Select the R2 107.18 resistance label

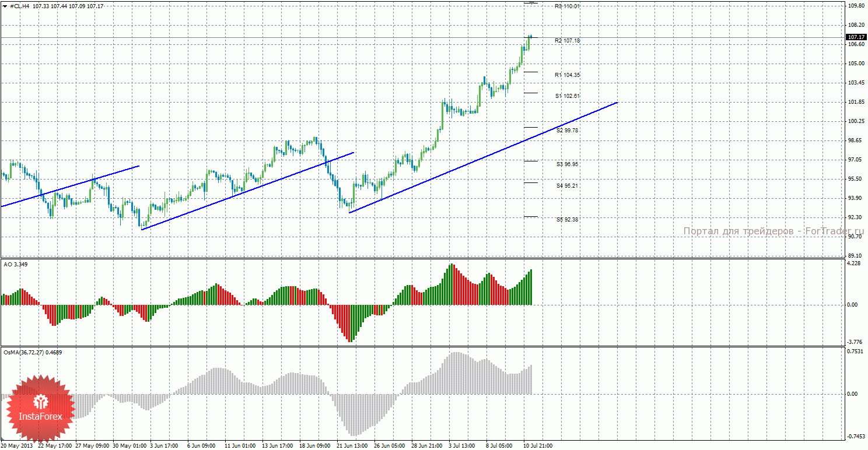(x=567, y=41)
